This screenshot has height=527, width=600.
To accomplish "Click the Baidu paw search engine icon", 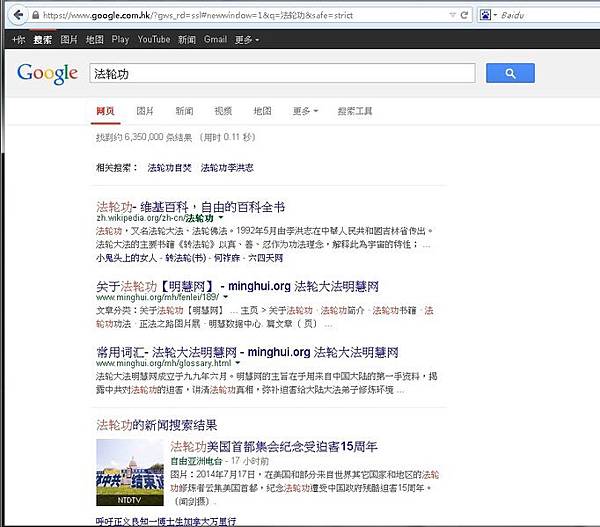I will click(x=485, y=15).
